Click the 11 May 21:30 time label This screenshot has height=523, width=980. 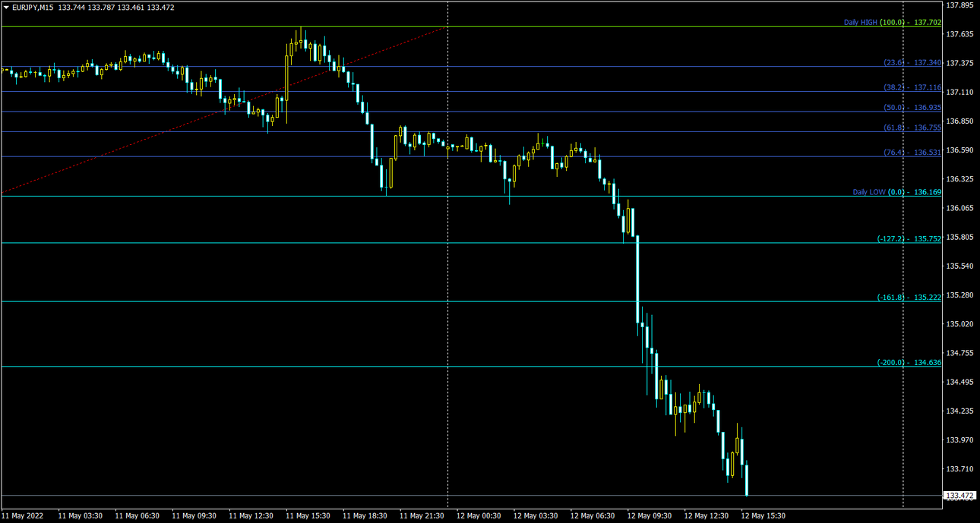[422, 515]
